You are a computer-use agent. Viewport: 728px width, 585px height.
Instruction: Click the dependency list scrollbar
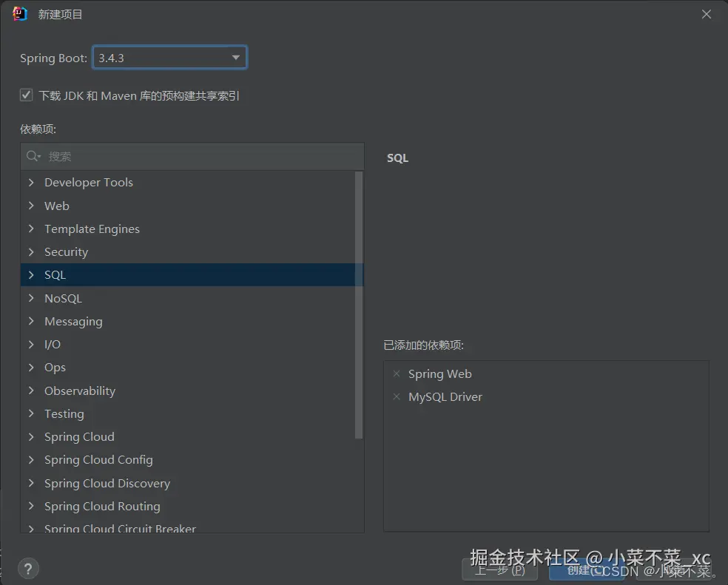click(358, 305)
